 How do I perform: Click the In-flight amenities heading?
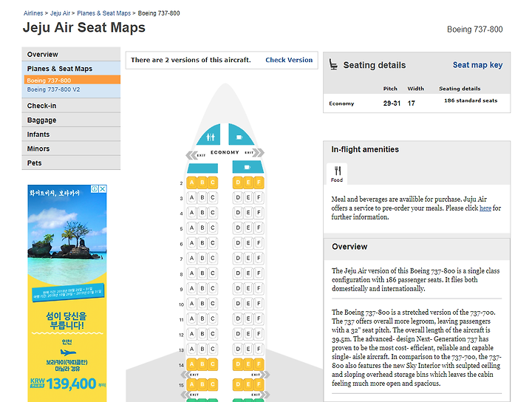tap(365, 149)
